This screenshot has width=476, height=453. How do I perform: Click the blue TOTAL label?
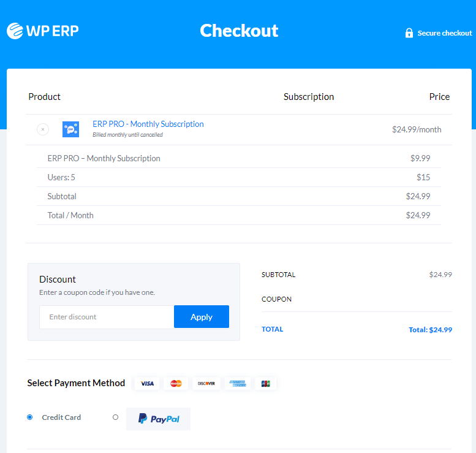coord(272,329)
